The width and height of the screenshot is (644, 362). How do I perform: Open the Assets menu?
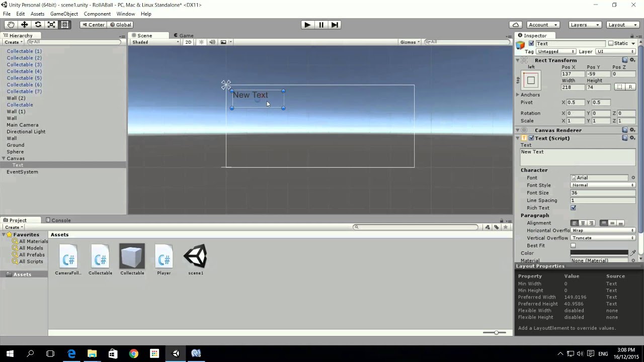point(37,14)
